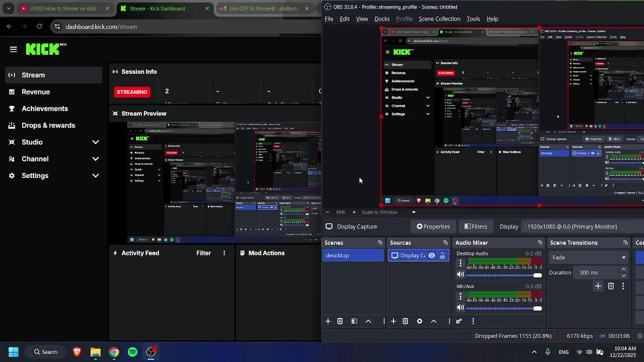Open File Explorer from the taskbar

(x=96, y=352)
